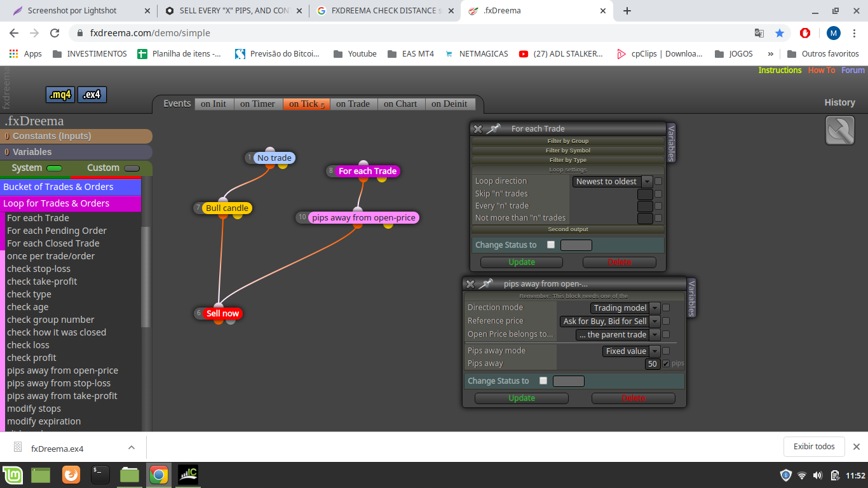Close the For each Trade panel
Viewport: 868px width, 488px height.
pyautogui.click(x=478, y=129)
